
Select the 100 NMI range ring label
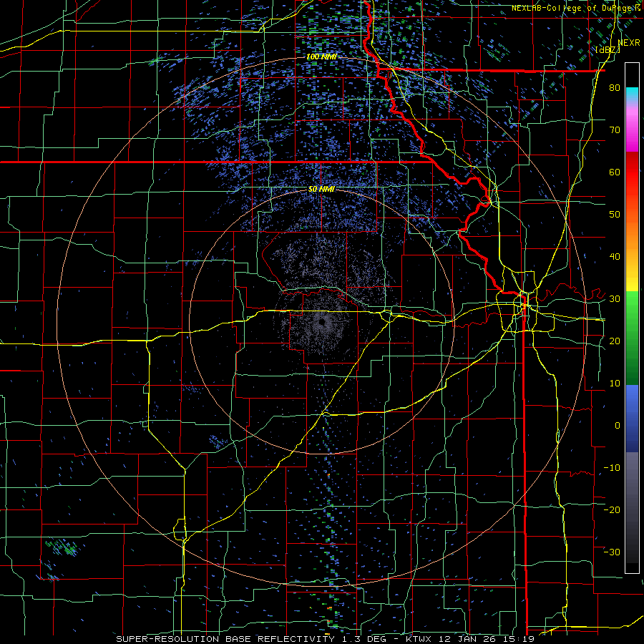tap(321, 57)
